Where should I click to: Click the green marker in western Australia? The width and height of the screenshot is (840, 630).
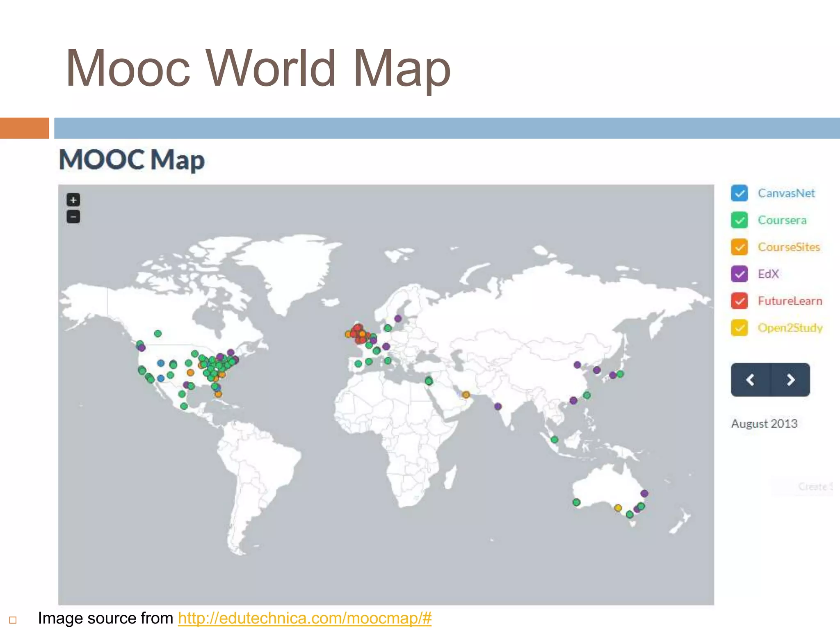point(576,502)
